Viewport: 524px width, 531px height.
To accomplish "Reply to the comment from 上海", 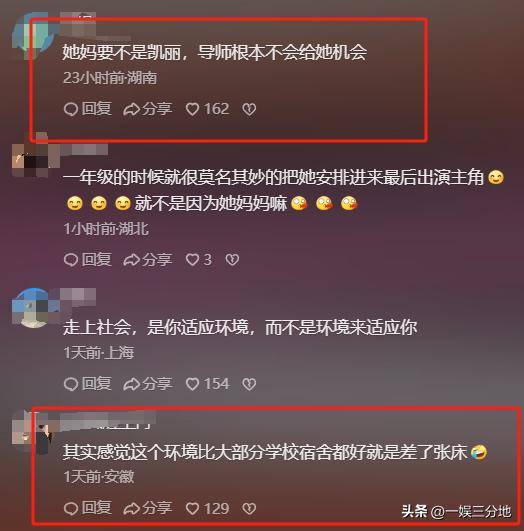I will [x=88, y=384].
